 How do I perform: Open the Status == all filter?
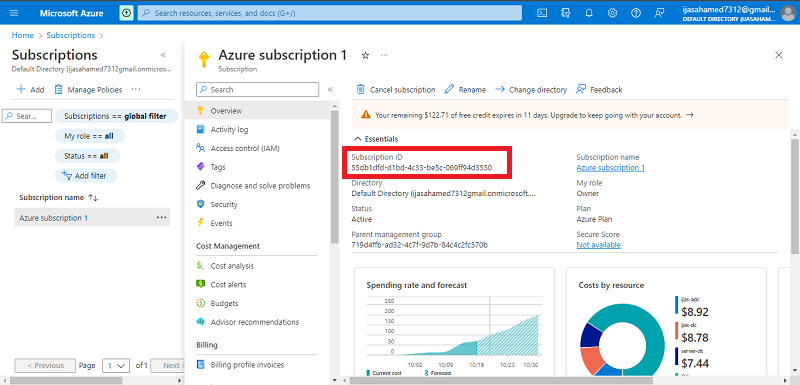click(x=88, y=156)
